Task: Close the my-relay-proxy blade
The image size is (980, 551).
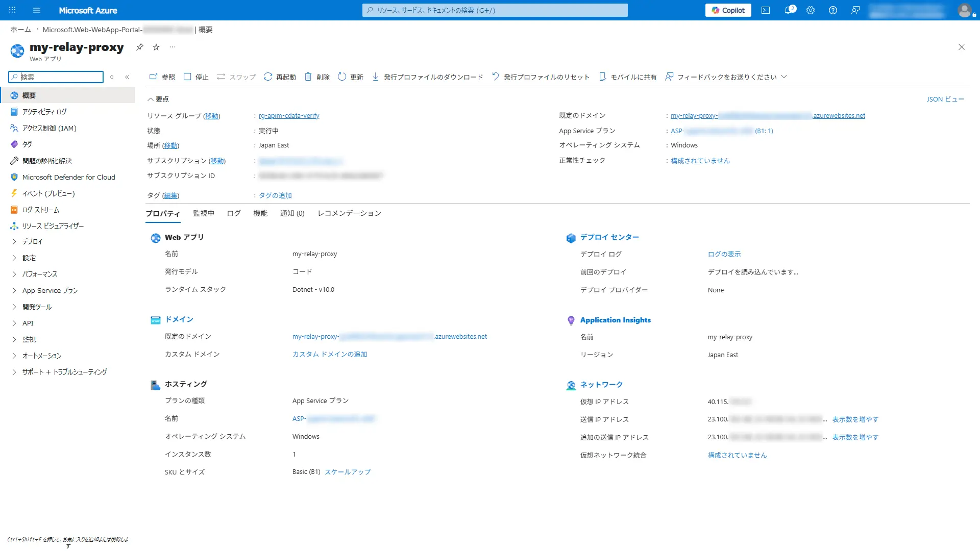Action: [962, 47]
